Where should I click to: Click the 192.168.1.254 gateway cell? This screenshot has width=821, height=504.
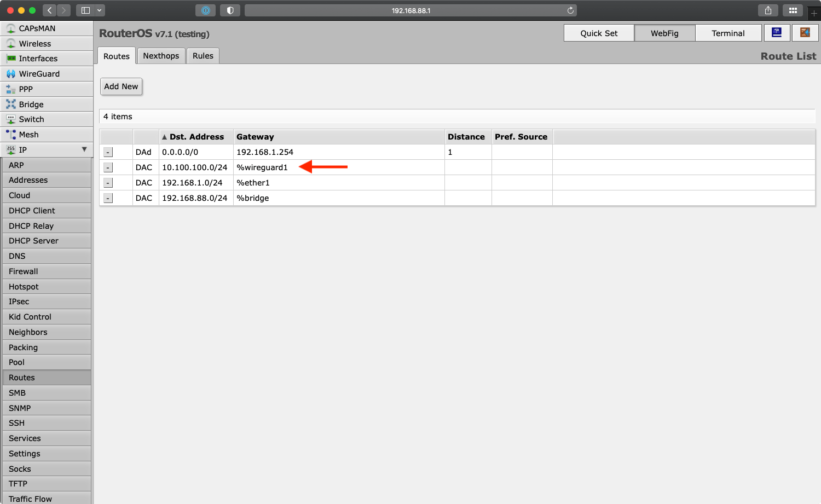pyautogui.click(x=339, y=152)
